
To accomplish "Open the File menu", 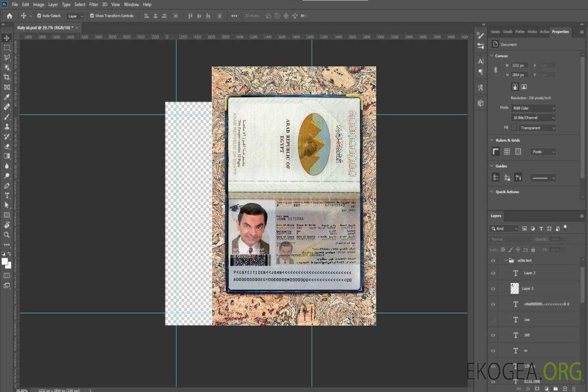I will [x=15, y=4].
